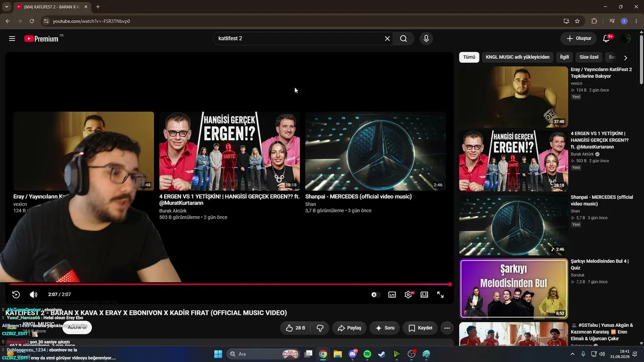644x362 pixels.
Task: Open File Explorer from the taskbar
Action: pos(338,354)
